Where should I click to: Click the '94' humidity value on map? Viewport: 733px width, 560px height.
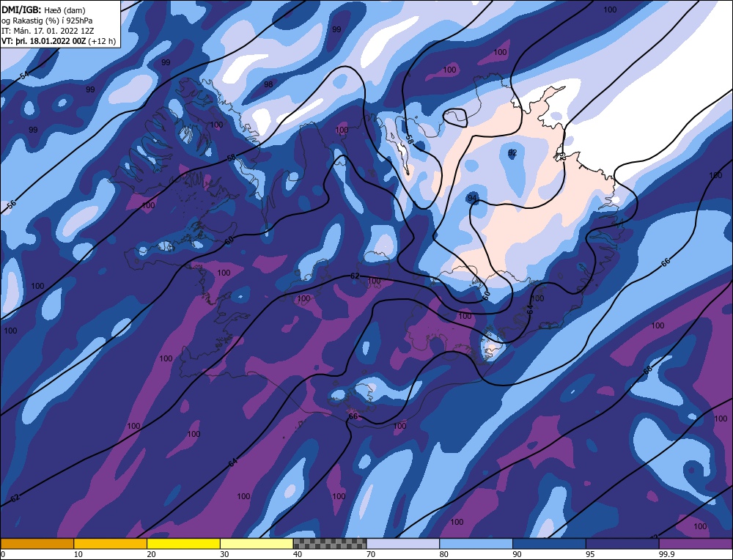click(x=472, y=198)
